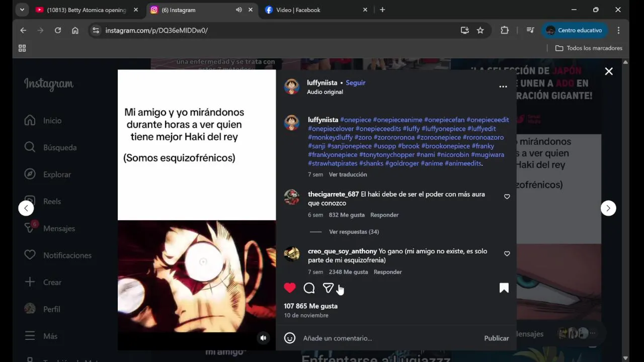Open the browser extensions puzzle icon
Viewport: 644px width, 362px height.
505,30
